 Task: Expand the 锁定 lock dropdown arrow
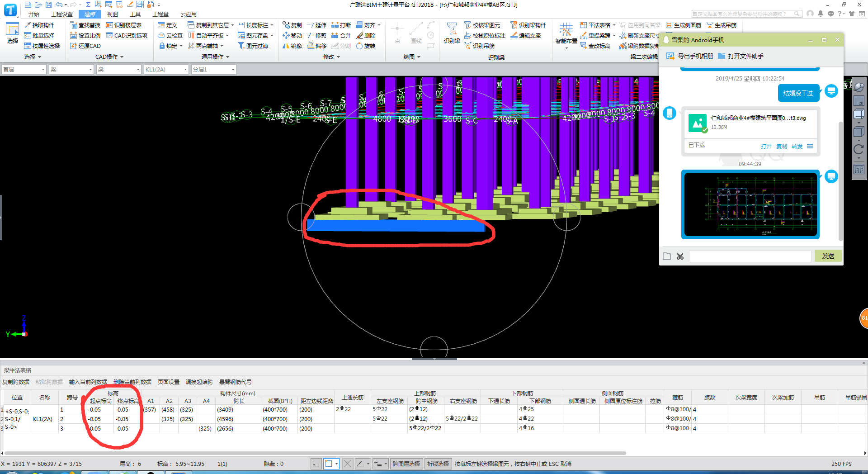click(x=181, y=46)
